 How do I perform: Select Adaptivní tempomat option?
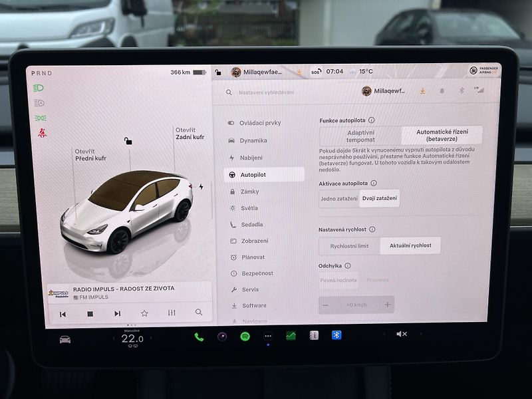pyautogui.click(x=360, y=136)
